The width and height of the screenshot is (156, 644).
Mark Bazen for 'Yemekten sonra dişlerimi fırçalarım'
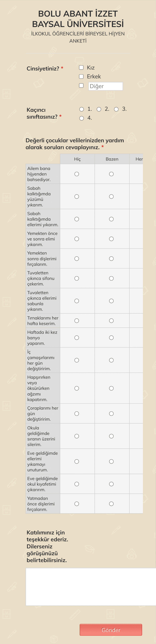tap(112, 259)
